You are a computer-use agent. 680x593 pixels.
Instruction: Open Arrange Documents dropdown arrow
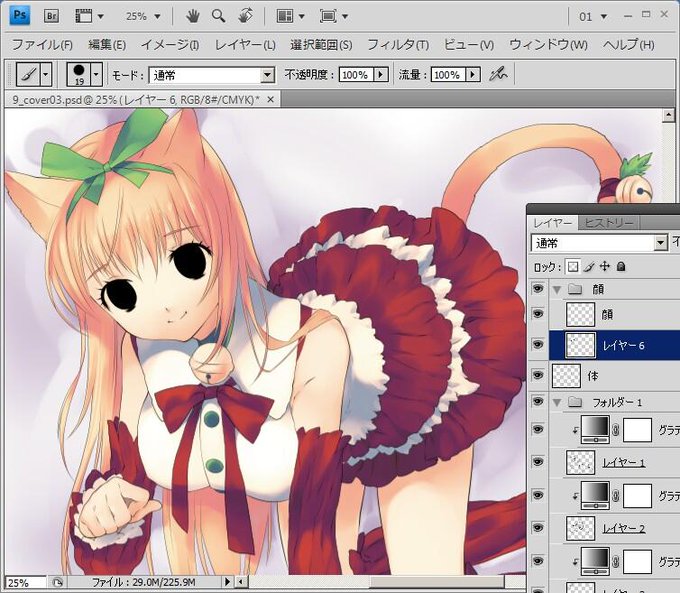(301, 16)
